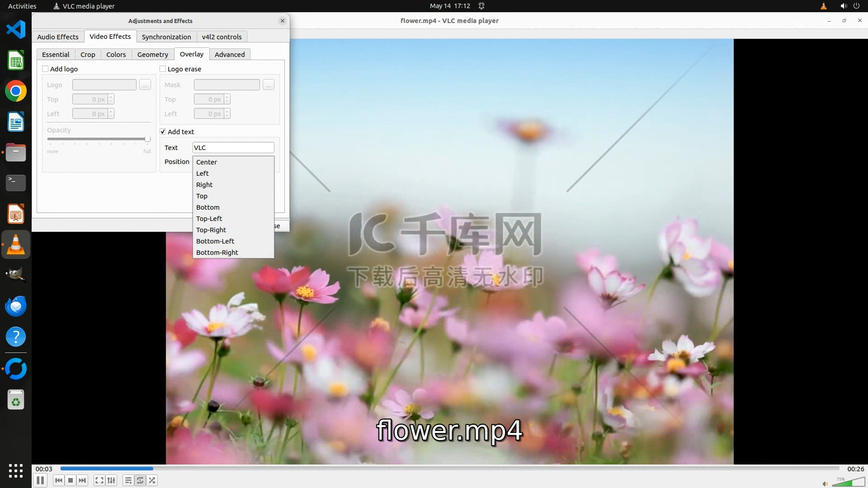The height and width of the screenshot is (488, 868).
Task: Click the stop playback button
Action: [x=71, y=480]
